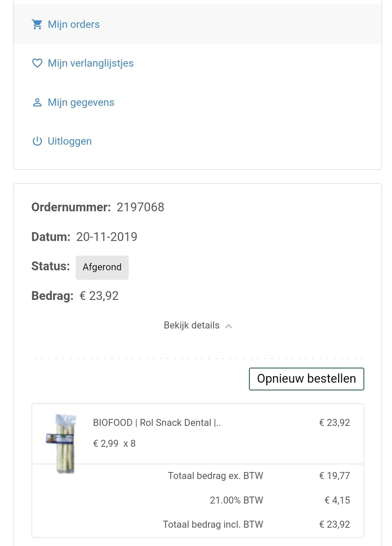Image resolution: width=392 pixels, height=546 pixels.
Task: Select order number 2197068
Action: (141, 207)
